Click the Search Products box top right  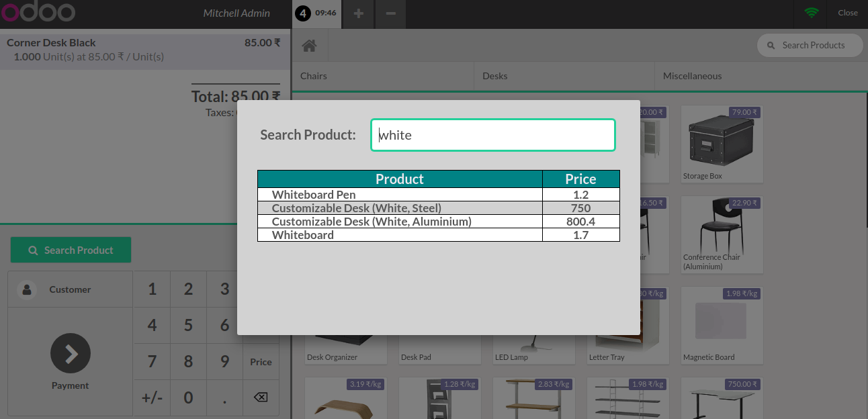tap(810, 45)
